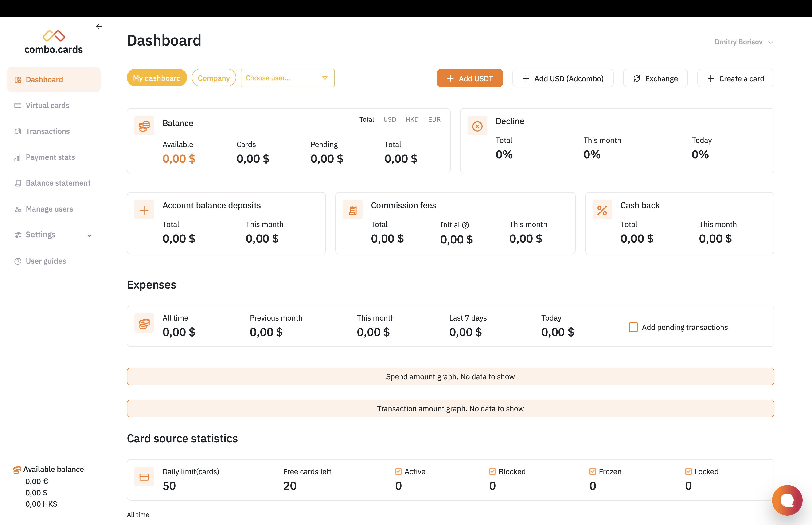
Task: Click Initial commission help question icon
Action: [x=465, y=225]
